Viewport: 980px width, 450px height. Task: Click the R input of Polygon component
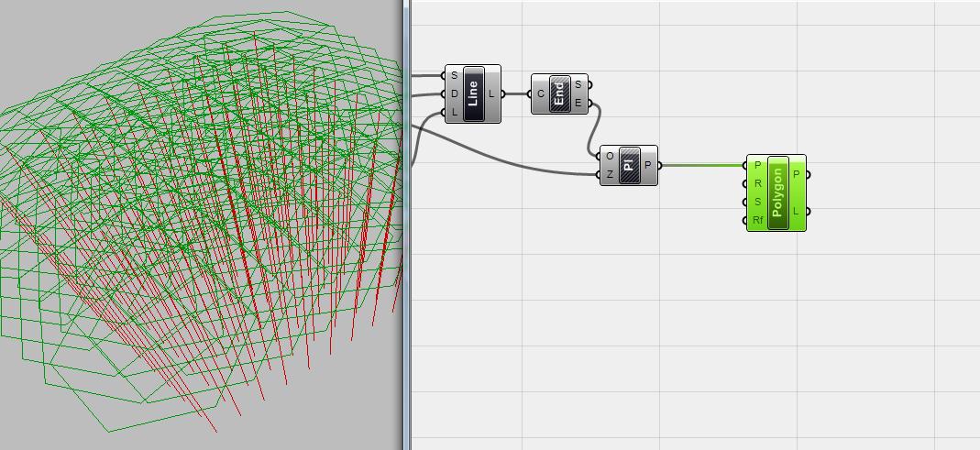(757, 183)
